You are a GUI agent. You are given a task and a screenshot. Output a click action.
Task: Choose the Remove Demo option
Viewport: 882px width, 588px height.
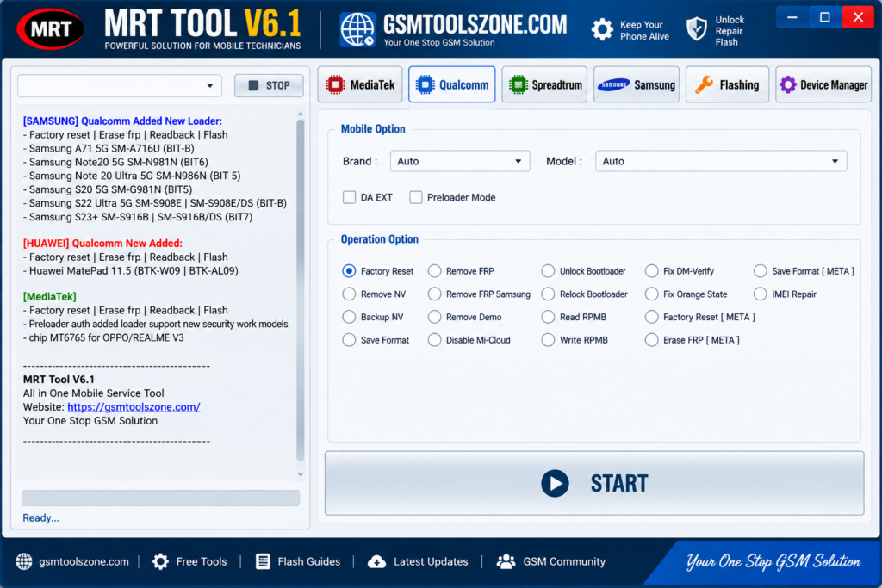[x=434, y=317]
